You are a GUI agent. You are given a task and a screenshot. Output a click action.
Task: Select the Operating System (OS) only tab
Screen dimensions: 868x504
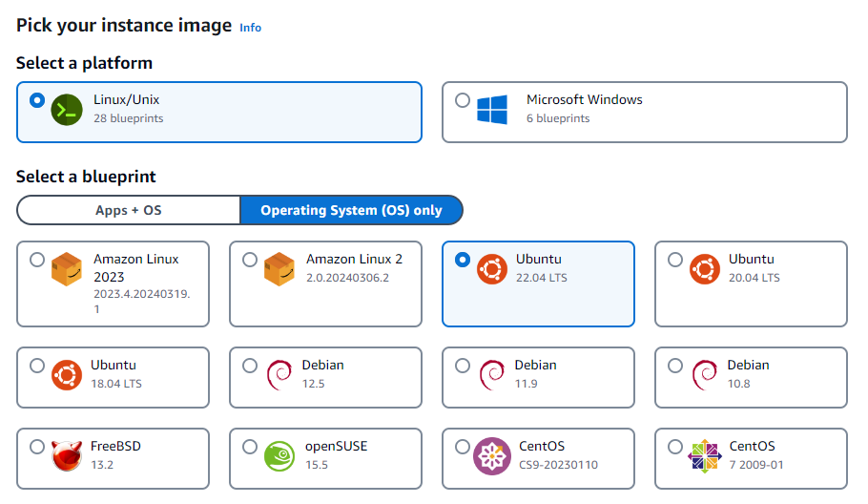coord(351,210)
